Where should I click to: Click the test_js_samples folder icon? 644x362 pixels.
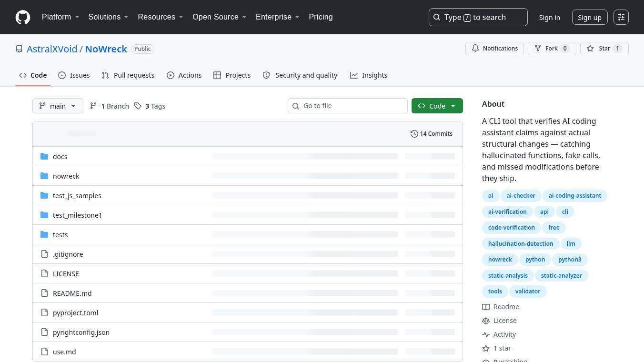45,195
